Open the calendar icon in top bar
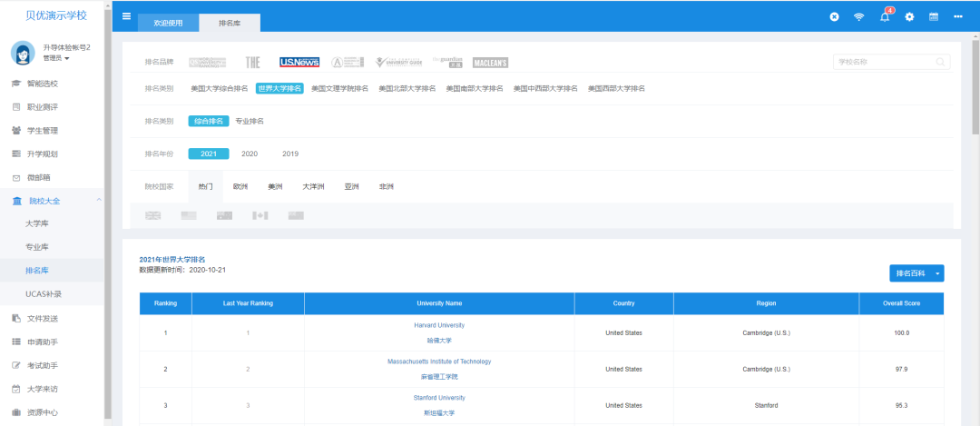Viewport: 980px width, 426px height. [x=934, y=17]
